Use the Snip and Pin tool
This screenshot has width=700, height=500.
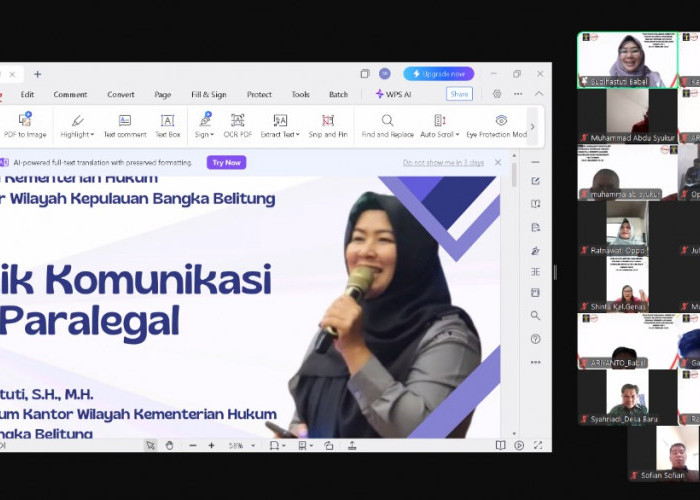[328, 125]
